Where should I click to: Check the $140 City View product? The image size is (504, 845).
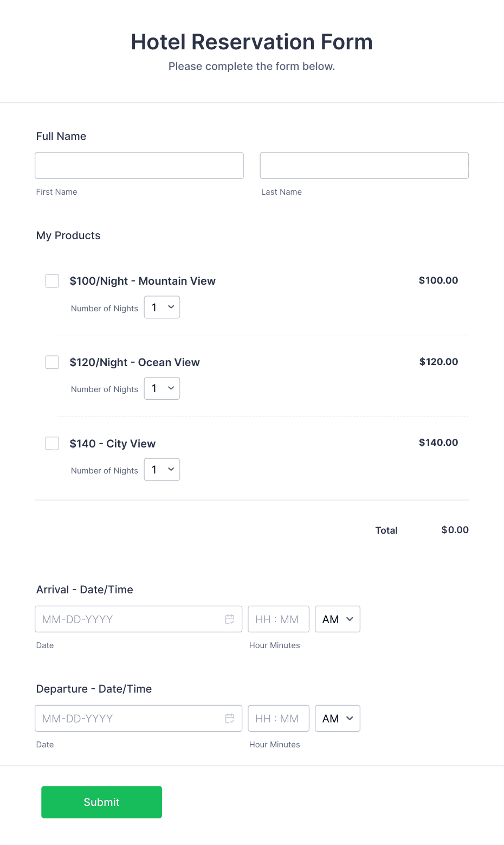(51, 443)
